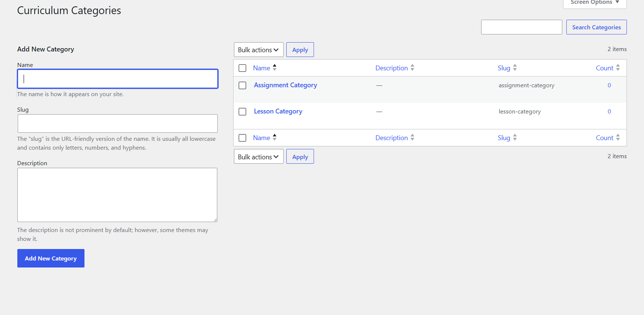The width and height of the screenshot is (644, 315).
Task: Click the footer Count sort arrows
Action: point(618,137)
